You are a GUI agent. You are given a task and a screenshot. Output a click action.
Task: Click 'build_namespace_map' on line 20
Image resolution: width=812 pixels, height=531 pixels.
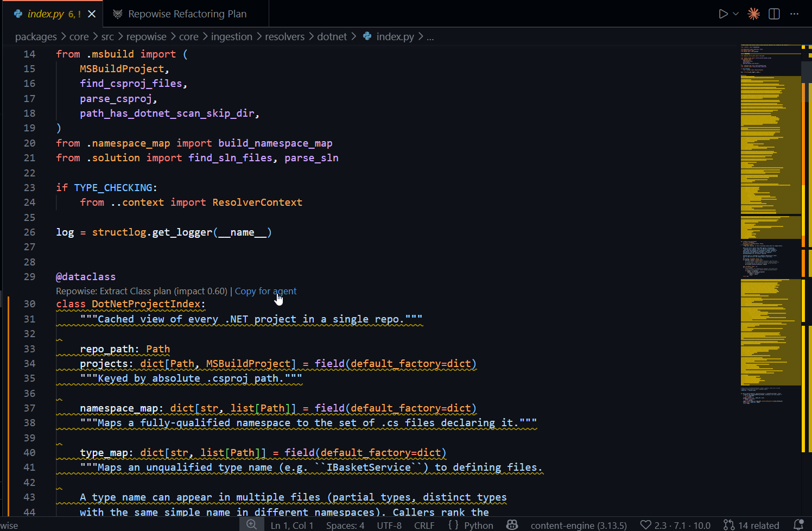[275, 143]
